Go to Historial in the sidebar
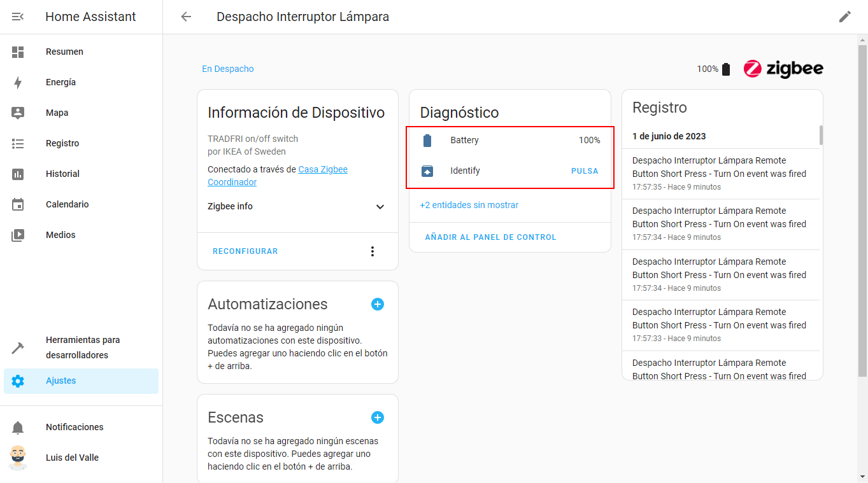The height and width of the screenshot is (483, 868). click(x=62, y=174)
